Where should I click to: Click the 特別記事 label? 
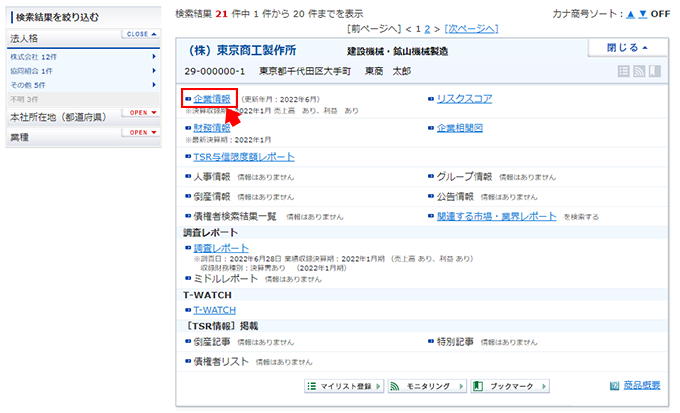(455, 342)
